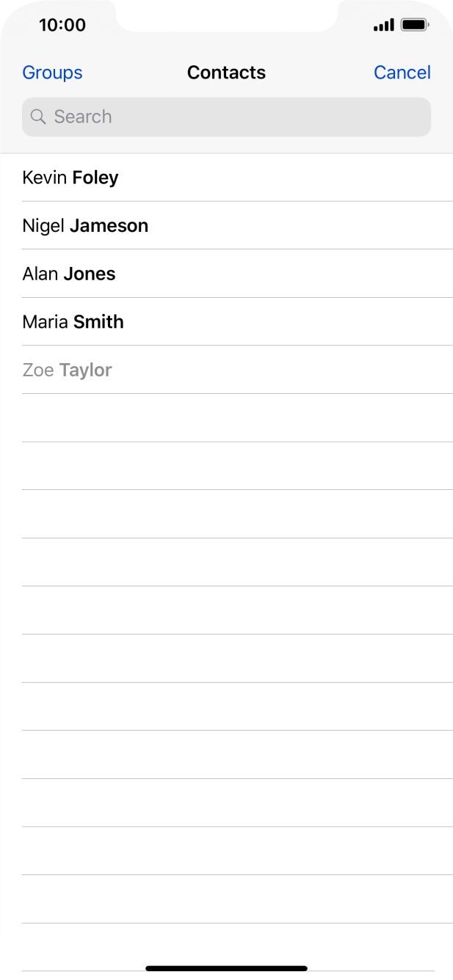
Task: Tap the first name Maria
Action: (x=45, y=322)
